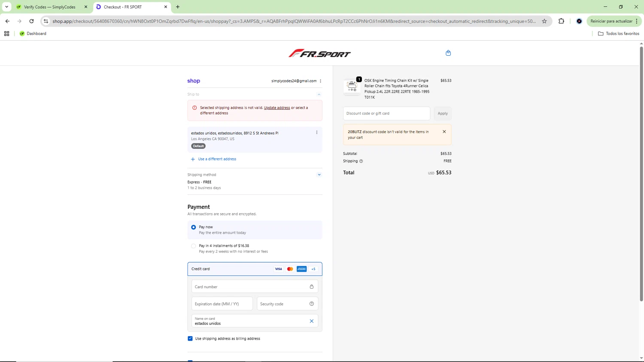Viewport: 644px width, 362px height.
Task: Click the Apply discount button
Action: click(x=443, y=113)
